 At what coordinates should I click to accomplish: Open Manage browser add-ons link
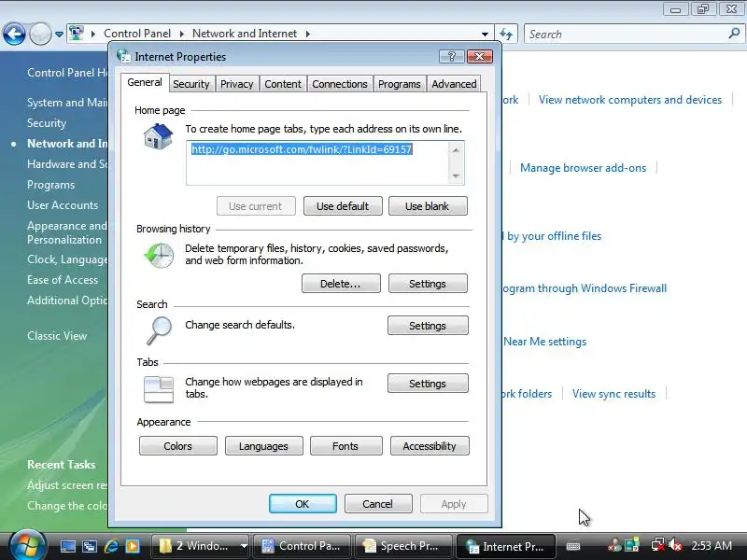[583, 168]
